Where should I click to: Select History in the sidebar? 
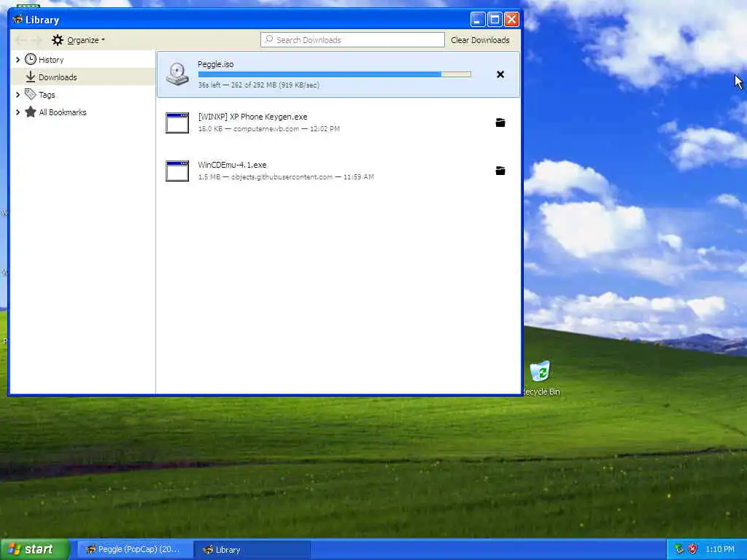pyautogui.click(x=83, y=60)
